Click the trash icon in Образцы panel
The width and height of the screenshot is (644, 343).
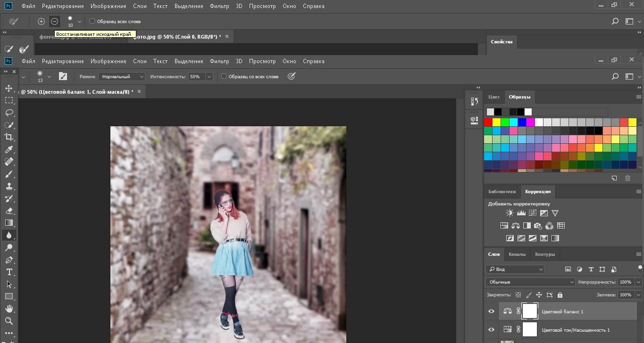(x=627, y=178)
